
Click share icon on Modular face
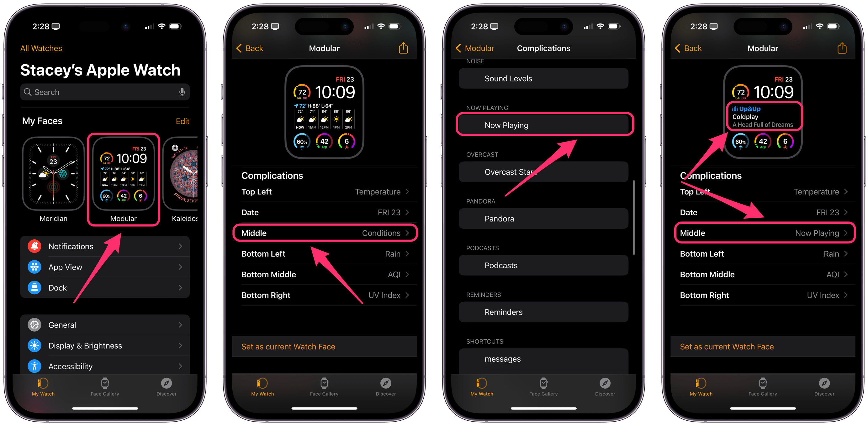(x=405, y=48)
